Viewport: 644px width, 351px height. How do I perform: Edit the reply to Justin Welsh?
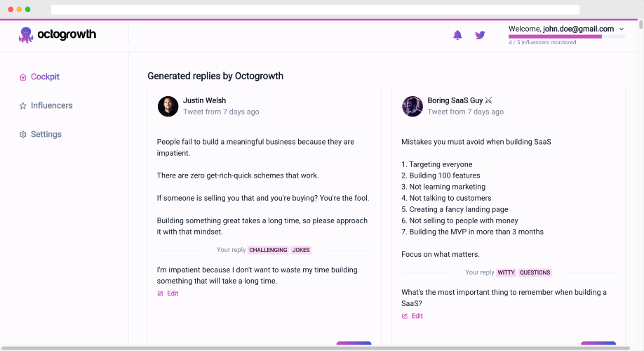[168, 293]
